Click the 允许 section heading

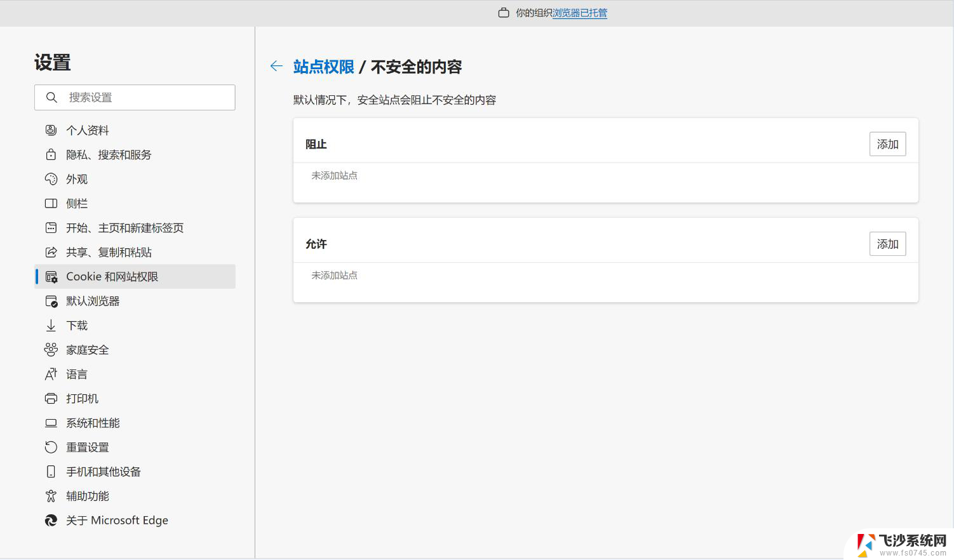(316, 244)
